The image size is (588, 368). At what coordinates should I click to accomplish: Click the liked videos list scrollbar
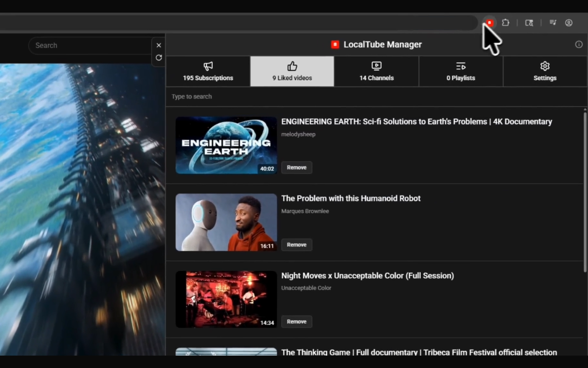(585, 192)
